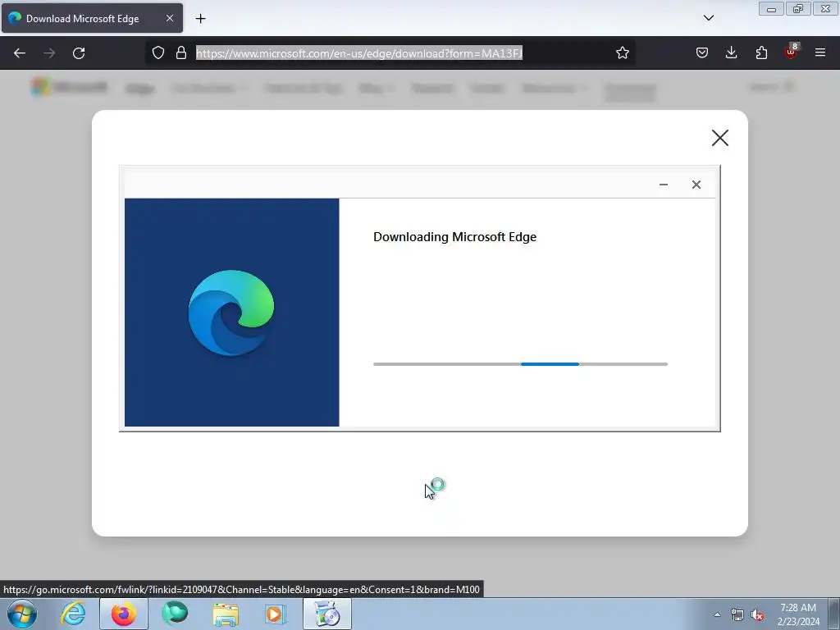
Task: View site security padlock info
Action: point(181,53)
